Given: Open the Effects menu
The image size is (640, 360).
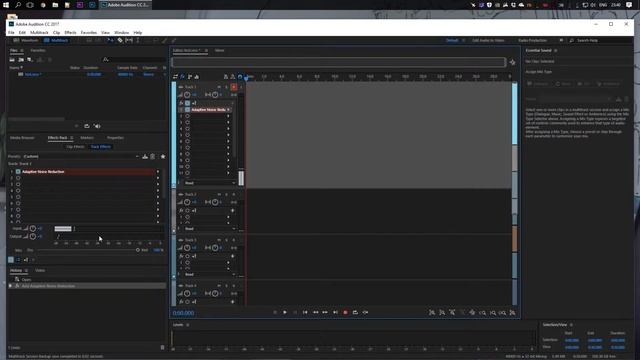Looking at the screenshot, I should pyautogui.click(x=70, y=32).
